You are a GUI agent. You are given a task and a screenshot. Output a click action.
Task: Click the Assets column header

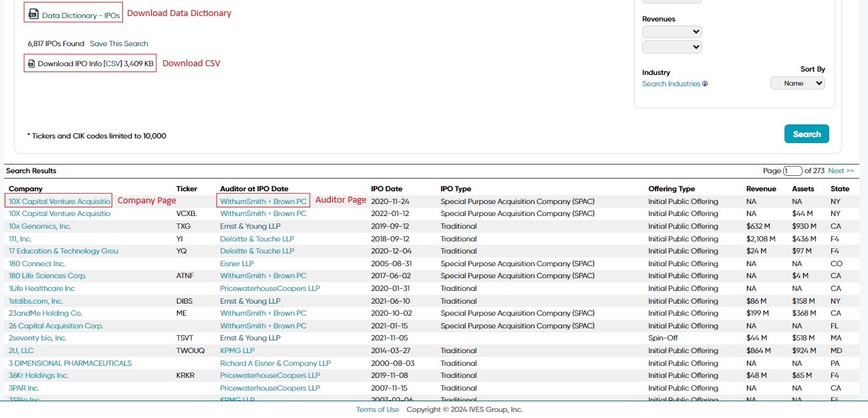[803, 189]
